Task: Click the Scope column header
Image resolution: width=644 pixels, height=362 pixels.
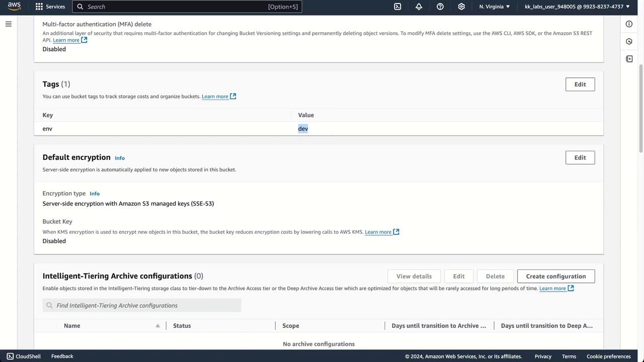Action: coord(291,326)
